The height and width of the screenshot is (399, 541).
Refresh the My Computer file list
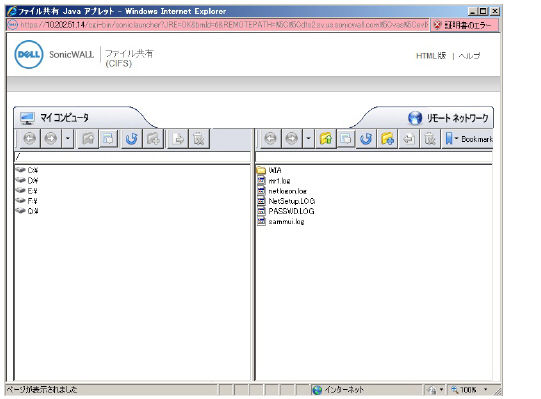[x=131, y=139]
